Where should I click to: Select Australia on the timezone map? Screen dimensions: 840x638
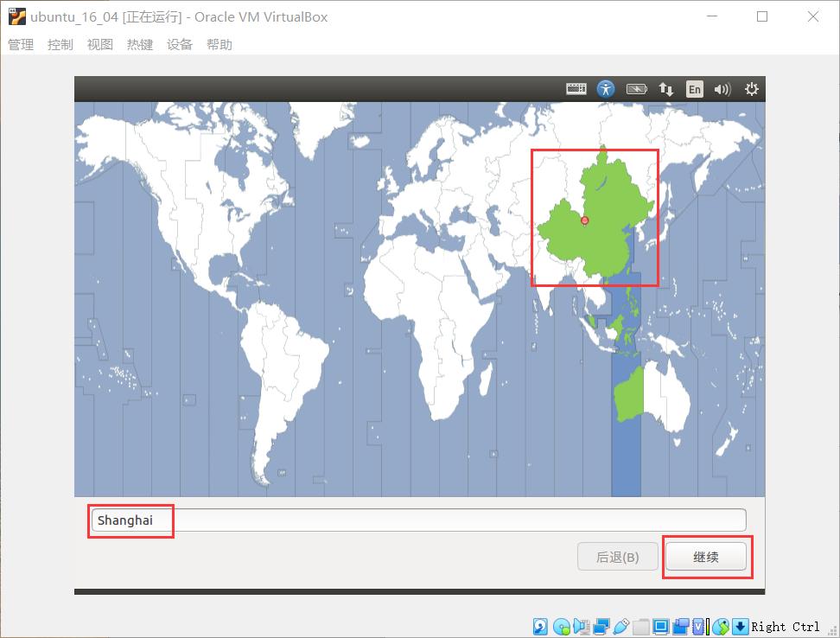point(652,395)
